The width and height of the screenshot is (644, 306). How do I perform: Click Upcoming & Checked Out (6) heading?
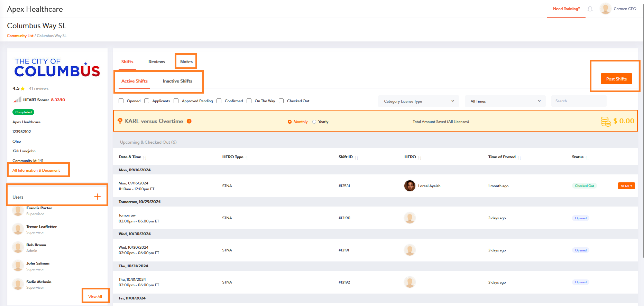[148, 142]
